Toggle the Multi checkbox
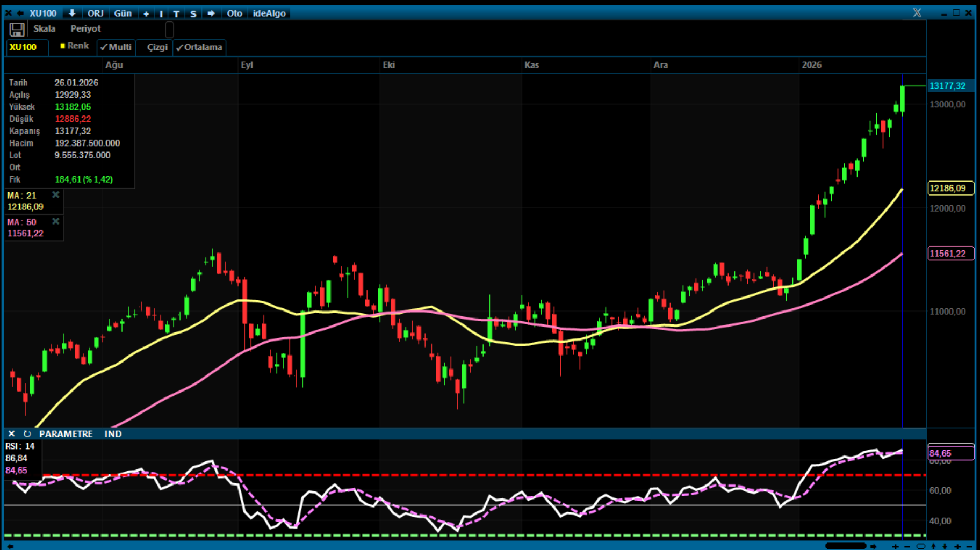This screenshot has height=550, width=980. click(x=116, y=47)
